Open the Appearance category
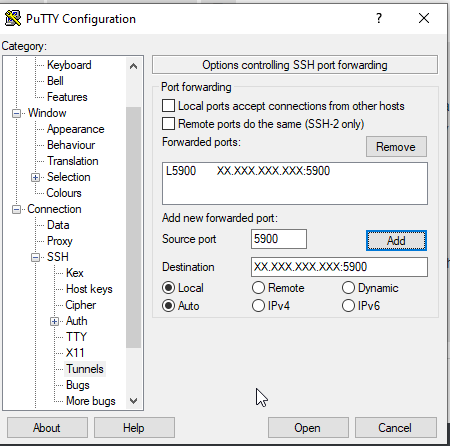This screenshot has width=450, height=446. click(x=76, y=129)
